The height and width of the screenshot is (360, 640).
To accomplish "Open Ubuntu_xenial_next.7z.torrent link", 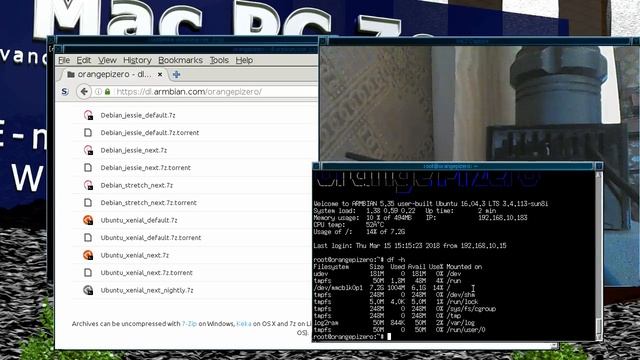I will pos(147,273).
